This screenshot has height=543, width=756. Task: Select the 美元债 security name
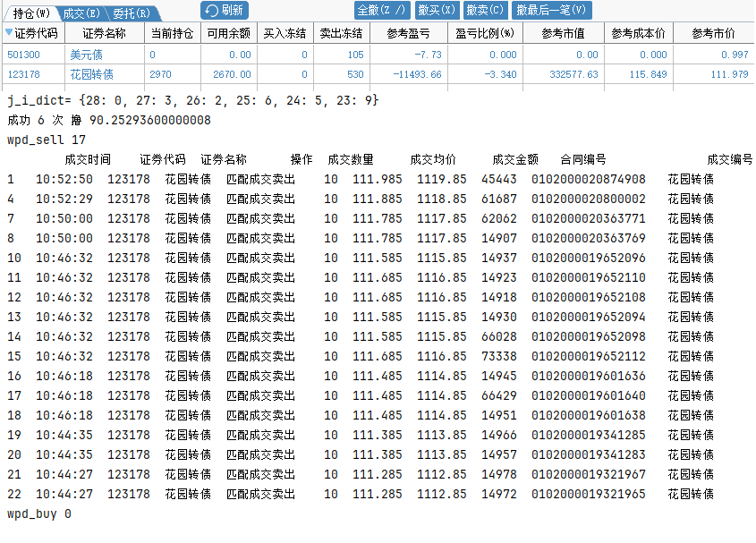[86, 55]
